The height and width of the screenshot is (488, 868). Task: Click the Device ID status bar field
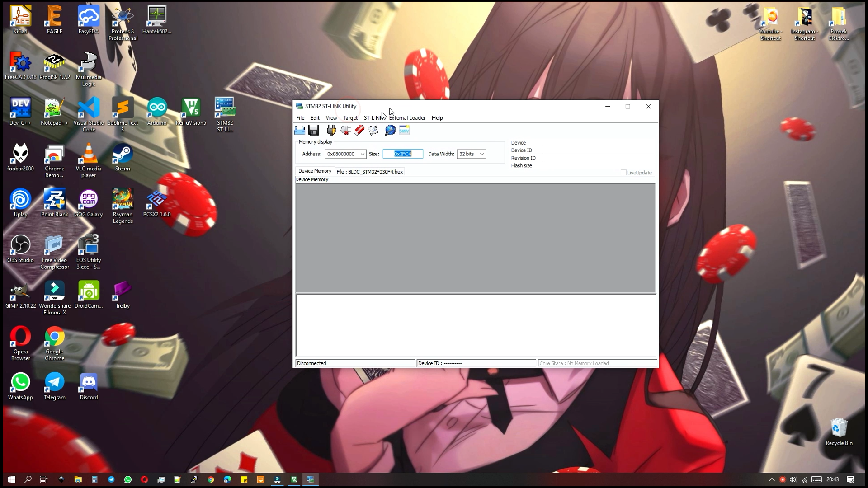point(476,363)
